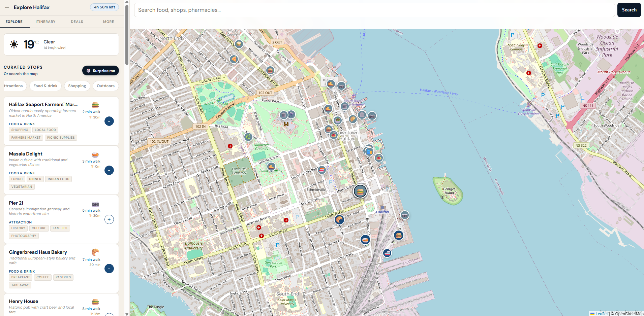Screen dimensions: 644x316
Task: Remove Masala Delight from itinerary
Action: 109,170
